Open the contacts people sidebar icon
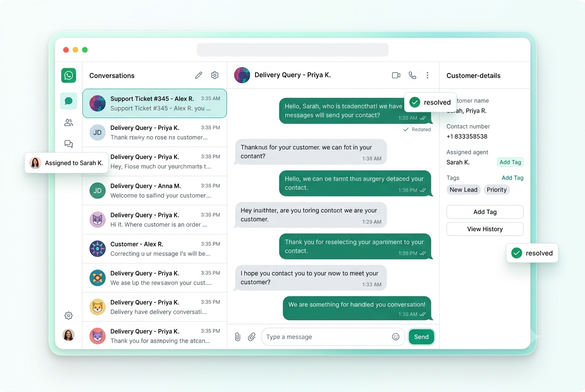 68,122
